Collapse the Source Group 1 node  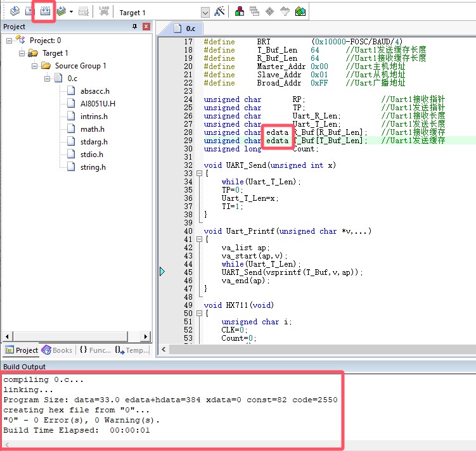(34, 66)
